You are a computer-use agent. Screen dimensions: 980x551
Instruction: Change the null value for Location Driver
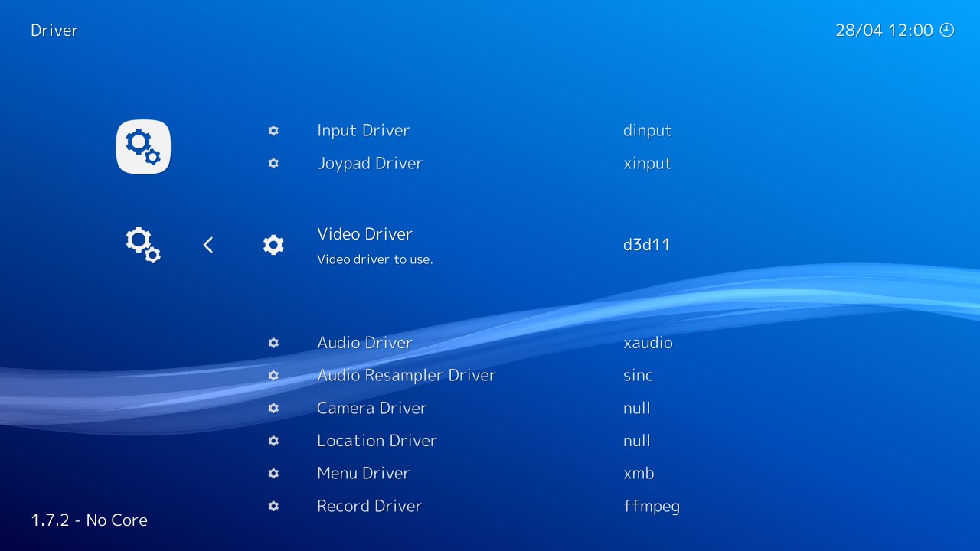tap(637, 441)
